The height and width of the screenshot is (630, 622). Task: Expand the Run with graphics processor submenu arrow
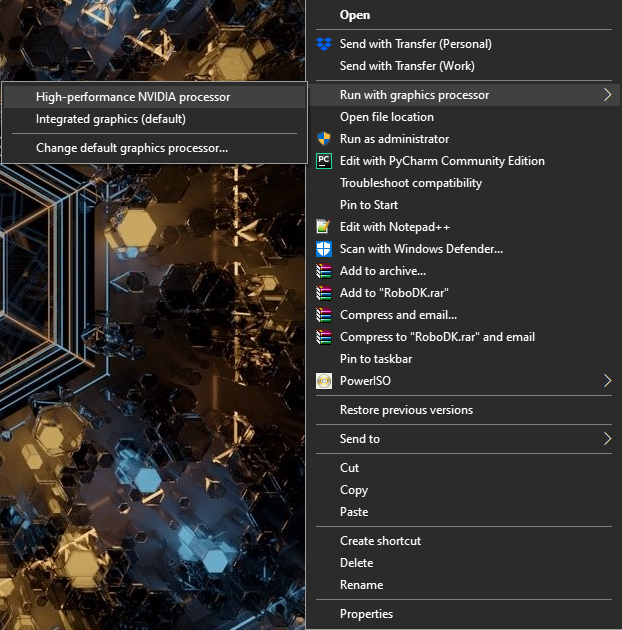point(606,95)
